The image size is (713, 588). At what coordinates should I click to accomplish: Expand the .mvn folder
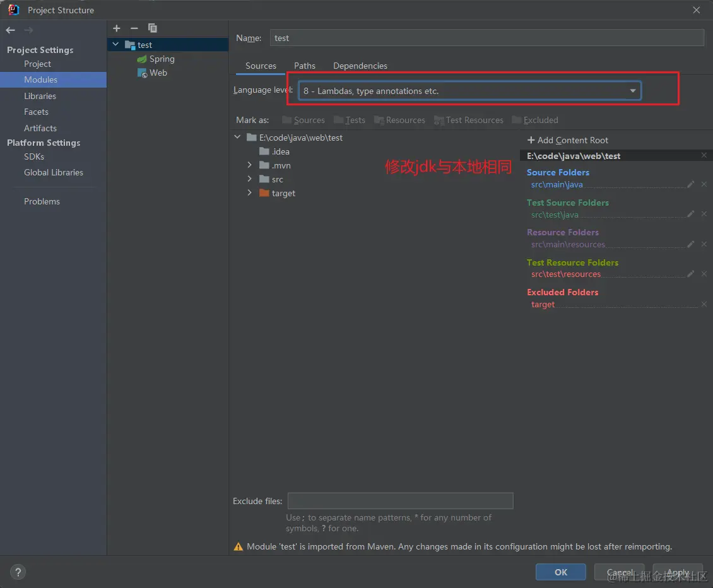pos(250,165)
